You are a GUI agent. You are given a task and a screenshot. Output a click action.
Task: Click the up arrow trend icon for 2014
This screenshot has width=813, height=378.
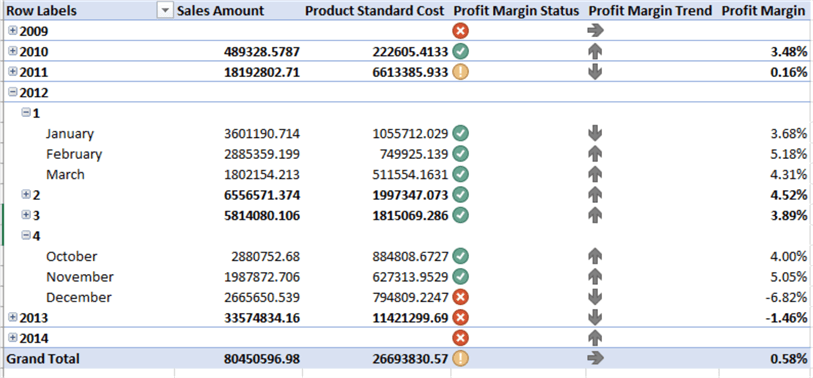[x=595, y=338]
